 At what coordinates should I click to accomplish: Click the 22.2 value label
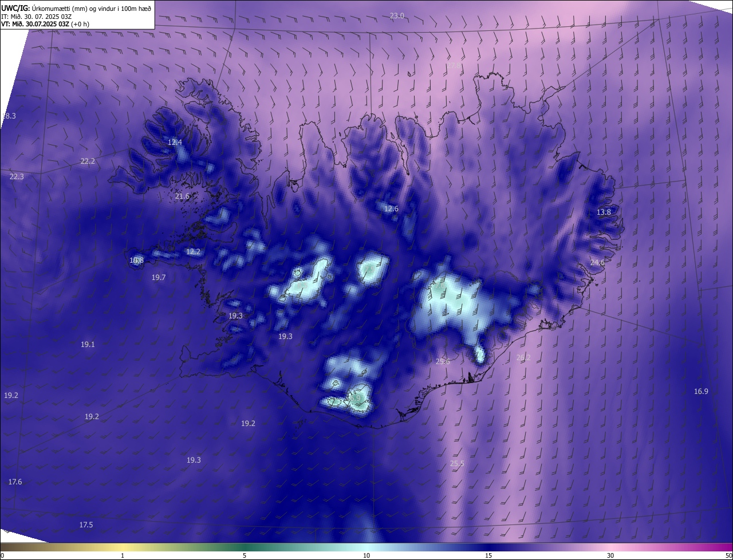[88, 161]
